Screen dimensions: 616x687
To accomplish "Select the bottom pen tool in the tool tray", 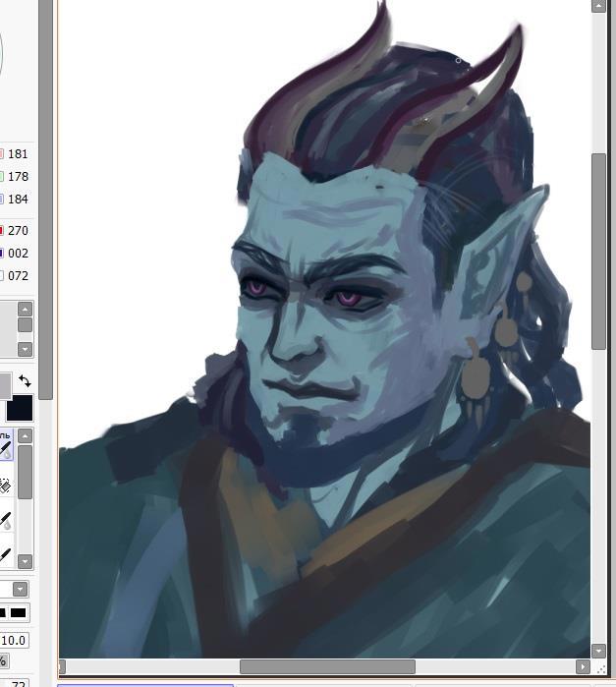I will pyautogui.click(x=5, y=555).
